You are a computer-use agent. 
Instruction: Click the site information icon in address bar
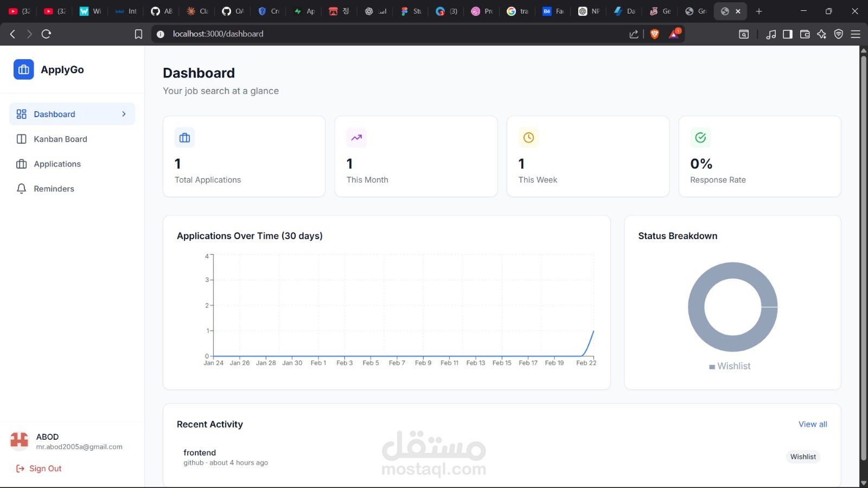click(x=161, y=34)
